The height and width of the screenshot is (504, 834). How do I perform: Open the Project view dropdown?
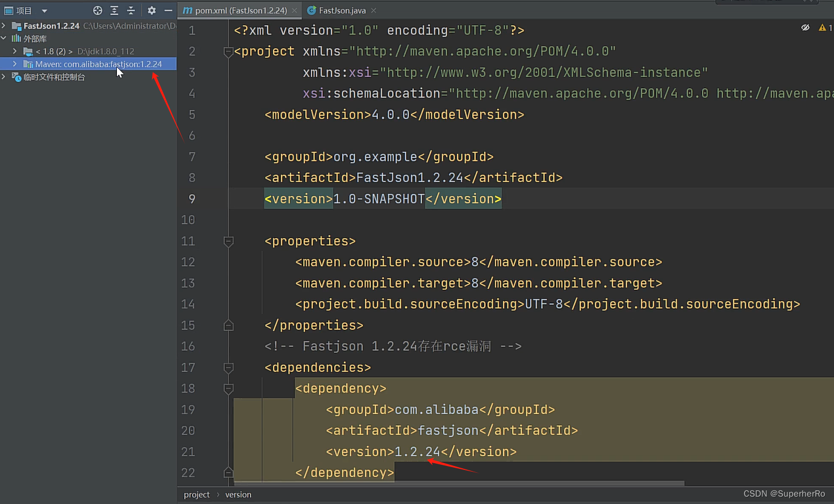pos(44,11)
